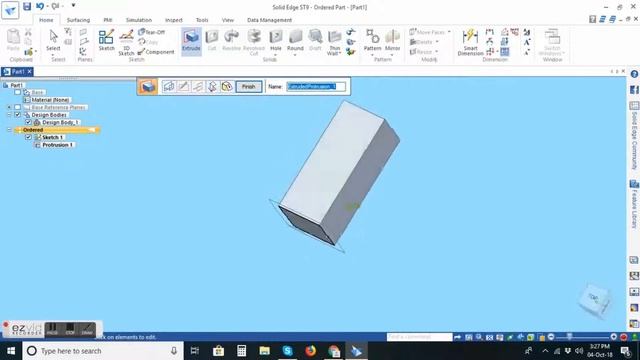Screen dimensions: 640x360
Task: Click the zoom-out minus button on slider
Action: (551, 337)
